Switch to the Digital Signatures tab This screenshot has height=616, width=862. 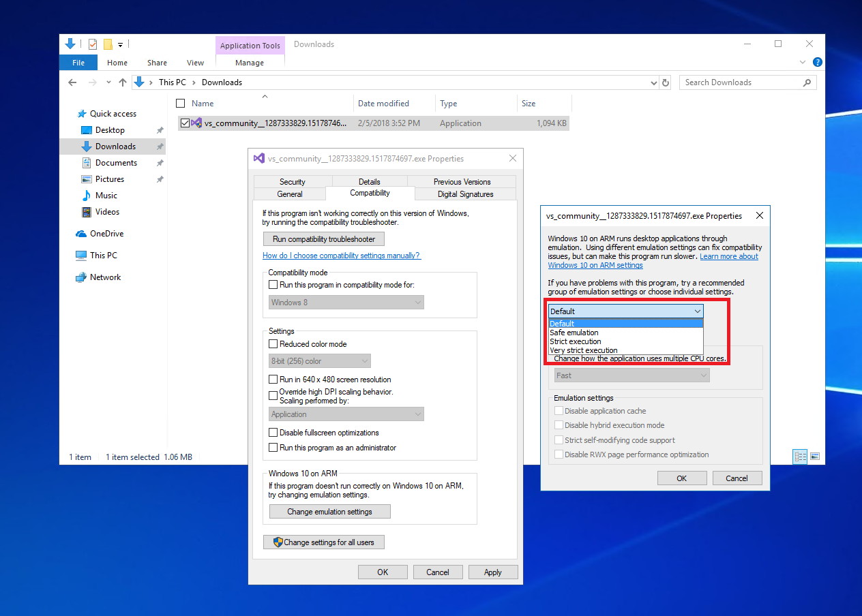click(465, 194)
